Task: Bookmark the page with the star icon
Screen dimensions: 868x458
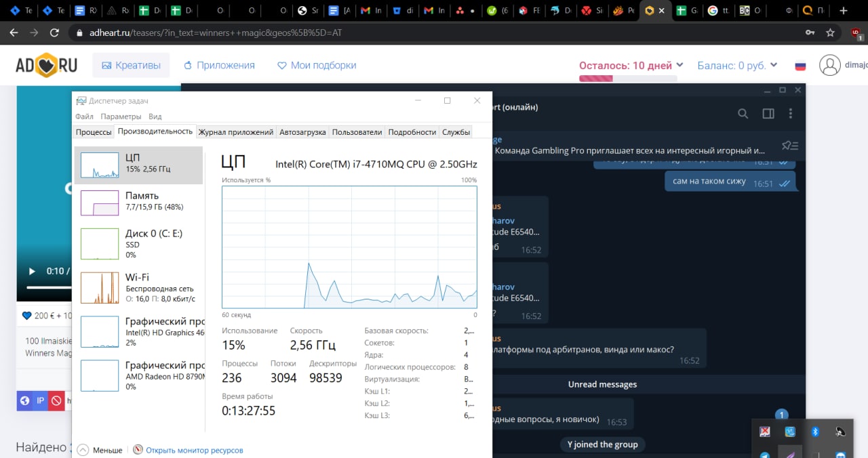Action: [x=830, y=33]
